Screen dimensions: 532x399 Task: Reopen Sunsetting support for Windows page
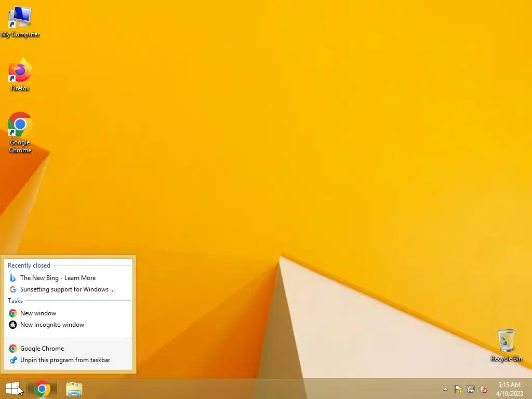pyautogui.click(x=69, y=289)
